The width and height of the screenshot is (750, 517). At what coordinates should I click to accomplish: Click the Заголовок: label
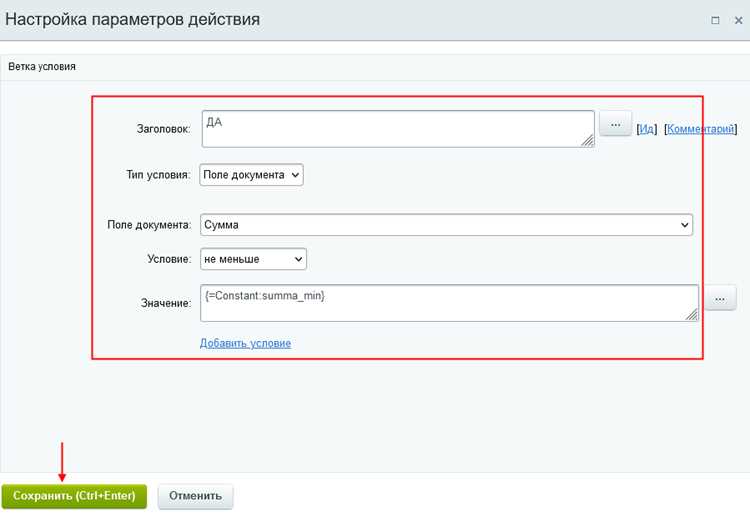pyautogui.click(x=164, y=129)
